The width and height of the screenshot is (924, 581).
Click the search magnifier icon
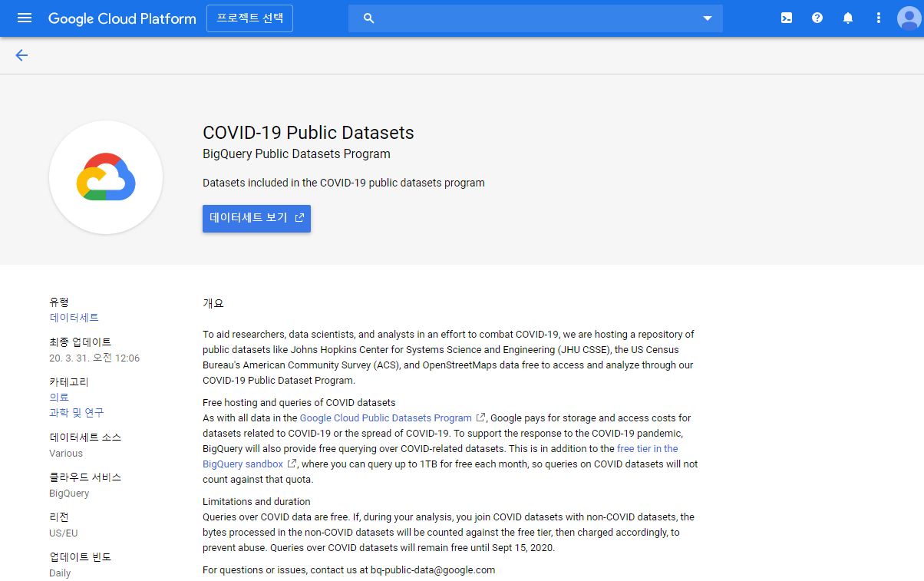coord(368,18)
